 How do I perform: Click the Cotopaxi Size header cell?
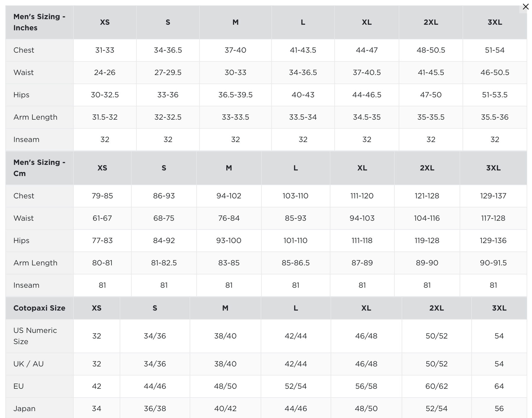pyautogui.click(x=39, y=308)
